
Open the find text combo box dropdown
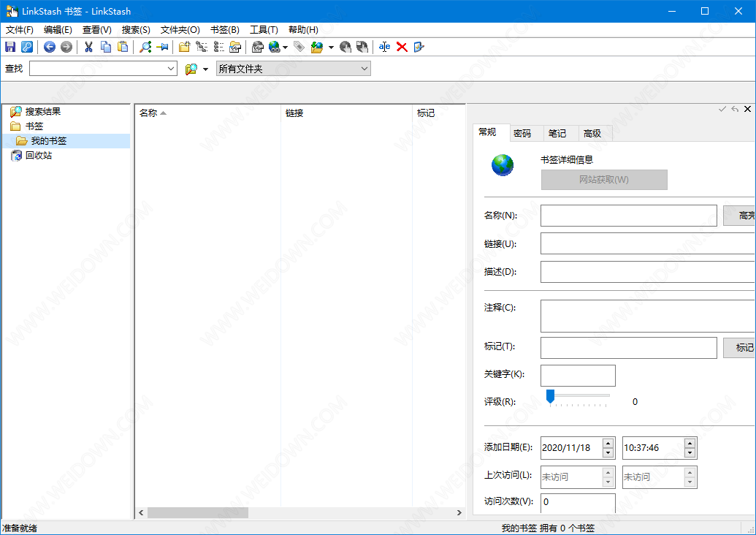171,69
